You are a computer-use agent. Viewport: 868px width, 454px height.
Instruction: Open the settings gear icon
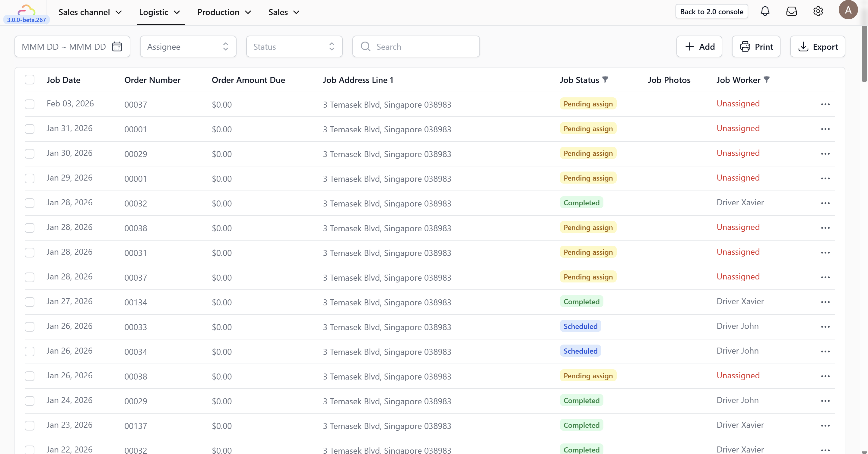(818, 11)
